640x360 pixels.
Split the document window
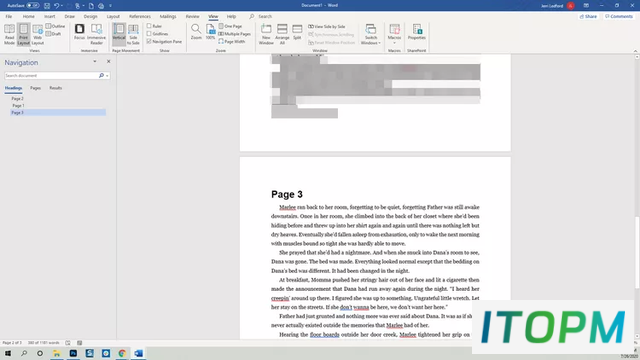[297, 32]
